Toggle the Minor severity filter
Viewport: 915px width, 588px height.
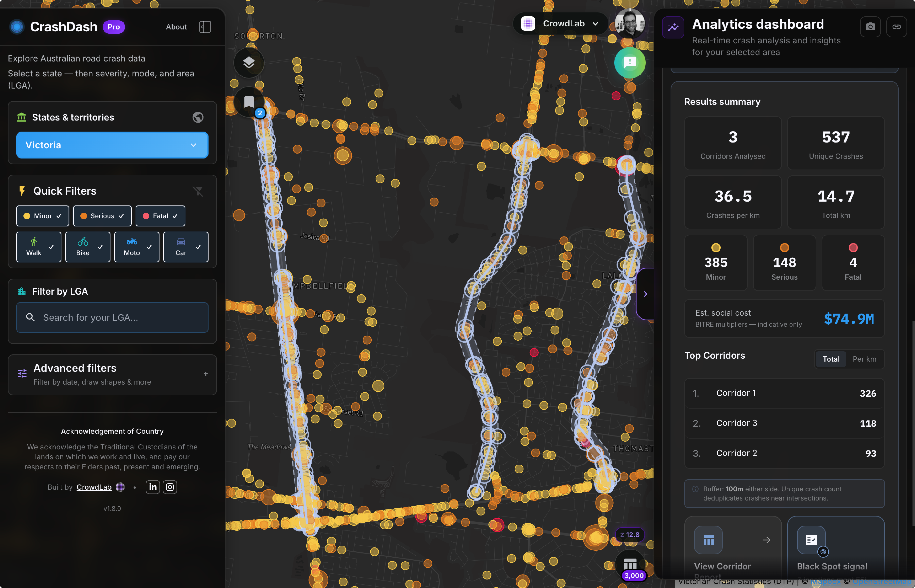tap(43, 216)
